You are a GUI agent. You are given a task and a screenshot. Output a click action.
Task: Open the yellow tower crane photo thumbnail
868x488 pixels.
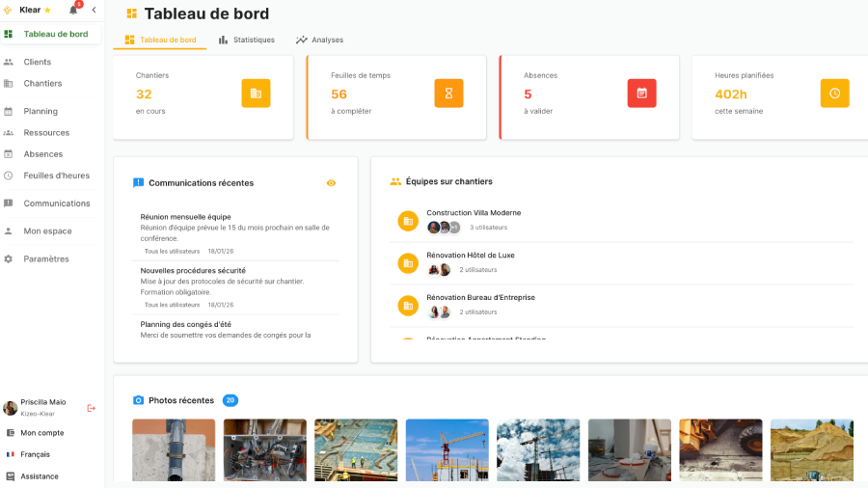[x=447, y=449]
